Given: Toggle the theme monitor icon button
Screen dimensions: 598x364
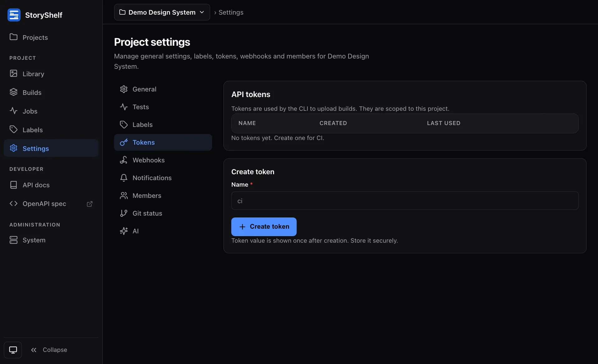Looking at the screenshot, I should tap(13, 350).
